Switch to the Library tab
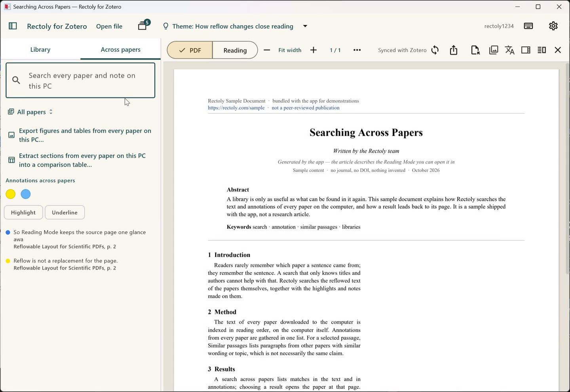This screenshot has height=392, width=570. pyautogui.click(x=40, y=49)
